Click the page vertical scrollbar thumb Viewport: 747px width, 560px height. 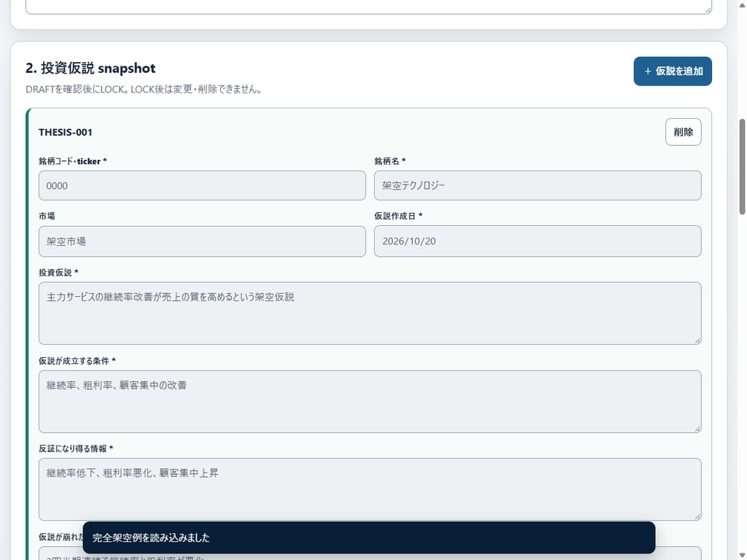[742, 167]
